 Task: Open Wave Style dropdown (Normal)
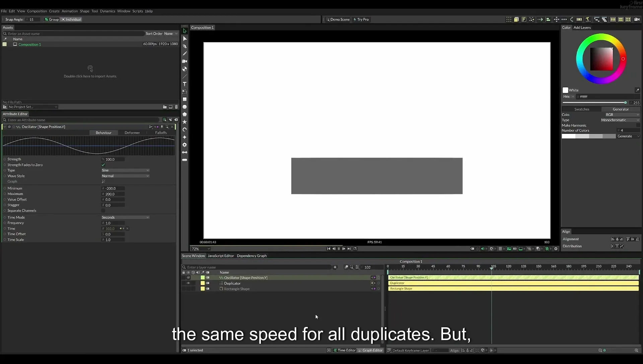[x=125, y=176]
